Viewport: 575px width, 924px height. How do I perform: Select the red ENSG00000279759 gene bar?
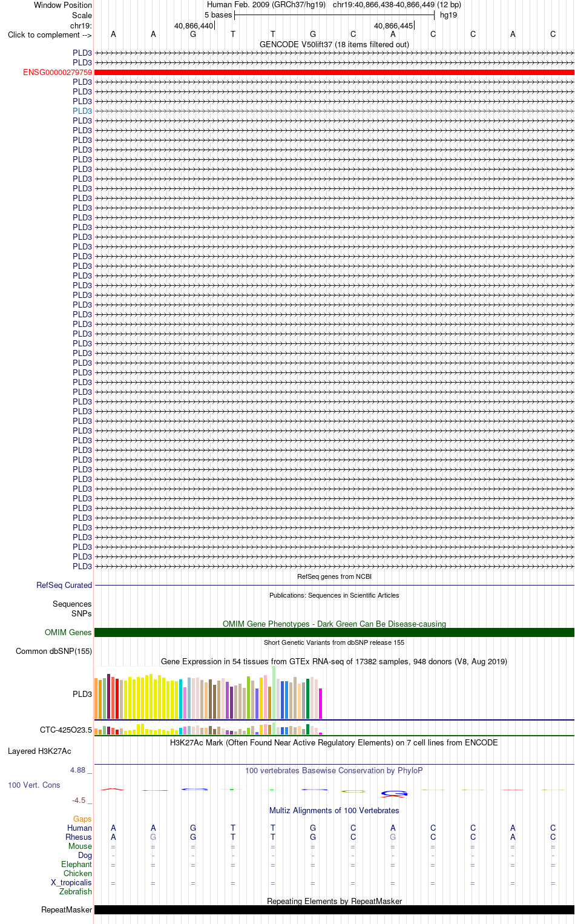[334, 72]
